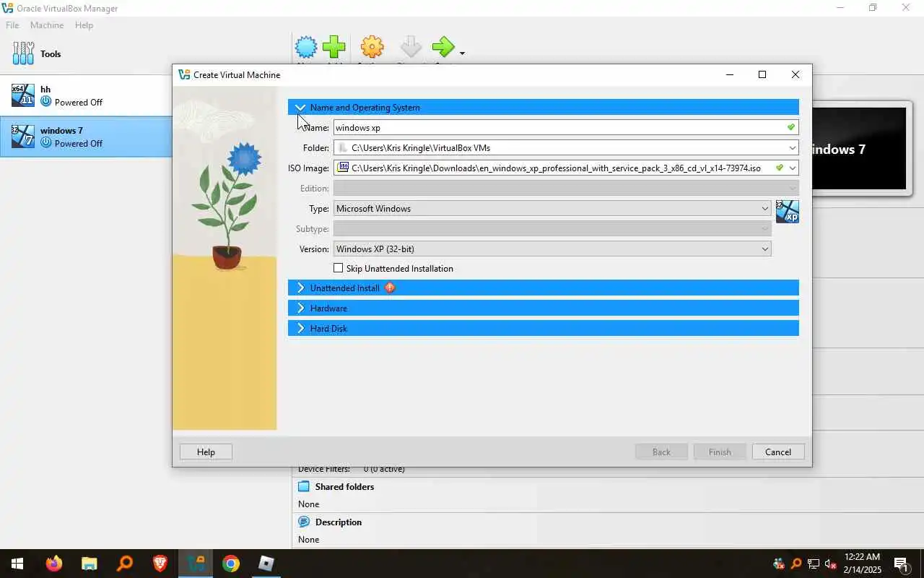Viewport: 924px width, 578px height.
Task: Open Firefox from the taskbar
Action: tap(54, 564)
